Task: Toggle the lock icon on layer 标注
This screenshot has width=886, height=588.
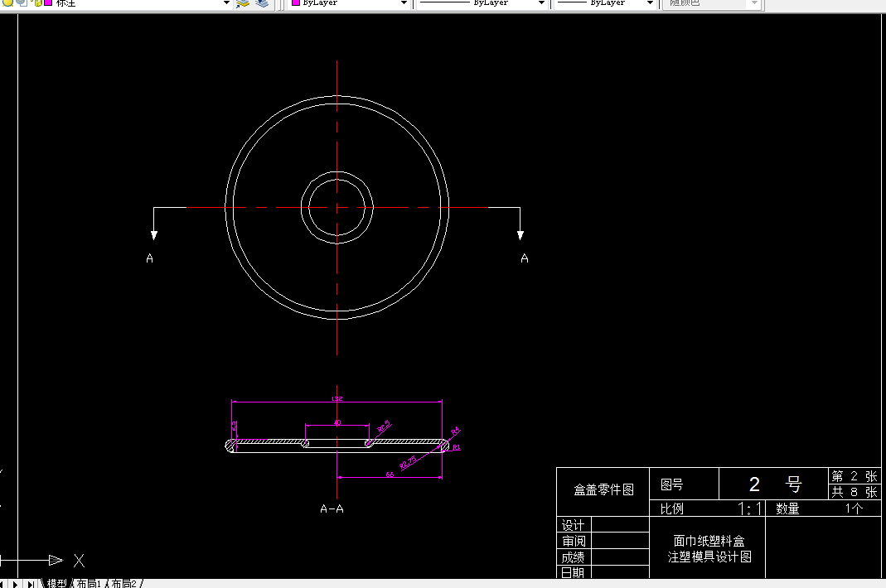Action: [36, 3]
